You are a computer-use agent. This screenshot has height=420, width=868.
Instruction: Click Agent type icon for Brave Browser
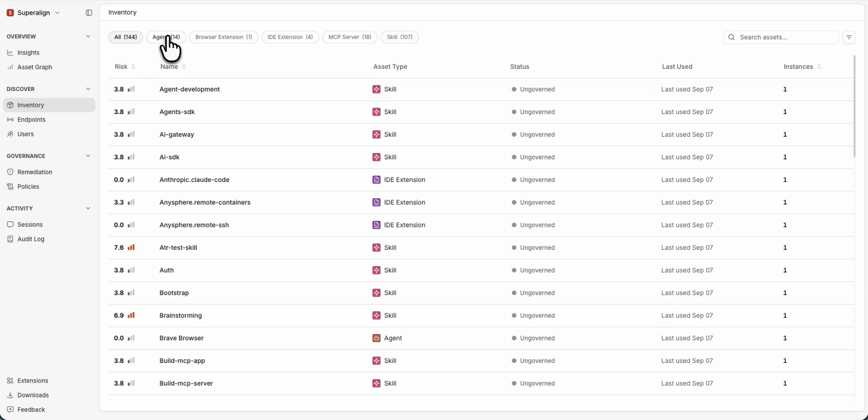pyautogui.click(x=376, y=338)
